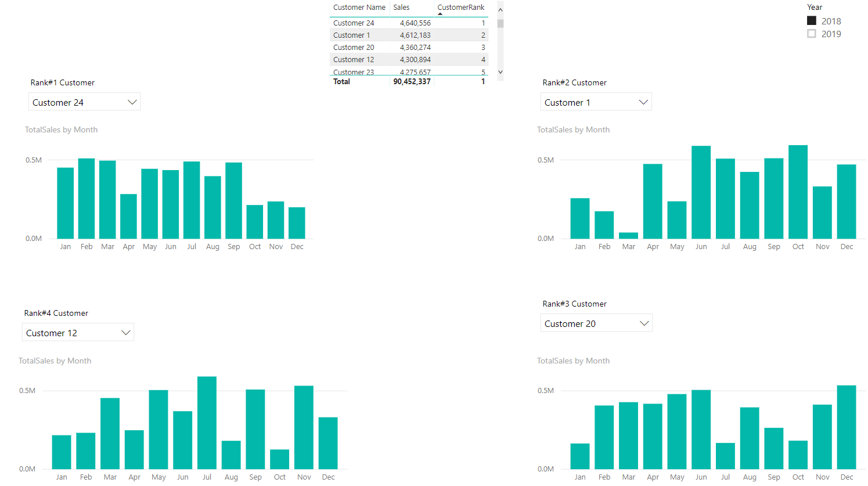Select the Customer 12 cell in the table
The width and height of the screenshot is (868, 486).
[354, 60]
